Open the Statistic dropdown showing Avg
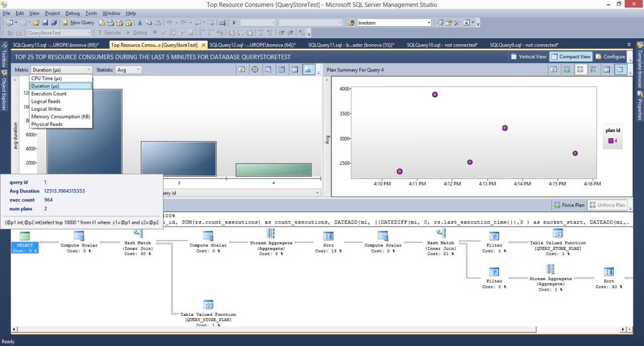 click(128, 70)
